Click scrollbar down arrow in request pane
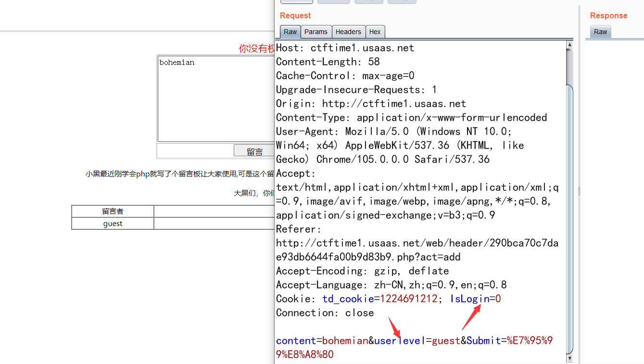Screen dimensions: 644x364 click(570, 359)
